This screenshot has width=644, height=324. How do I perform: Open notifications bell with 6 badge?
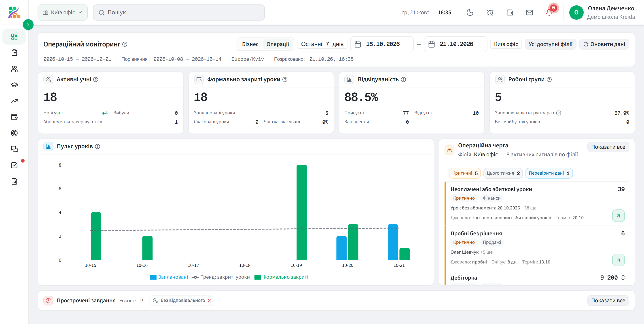[549, 13]
